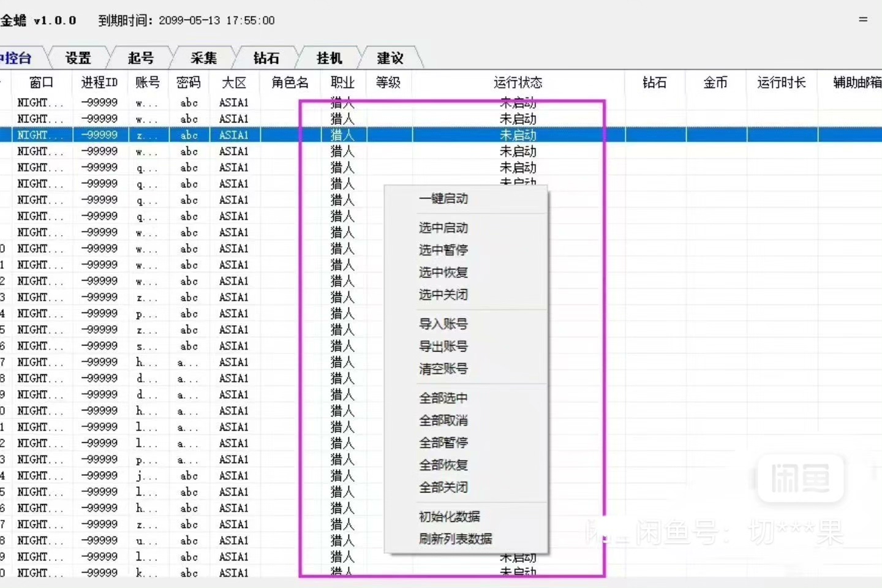Click 刷新列表数据 to refresh the list
Viewport: 882px width, 588px height.
tap(456, 539)
